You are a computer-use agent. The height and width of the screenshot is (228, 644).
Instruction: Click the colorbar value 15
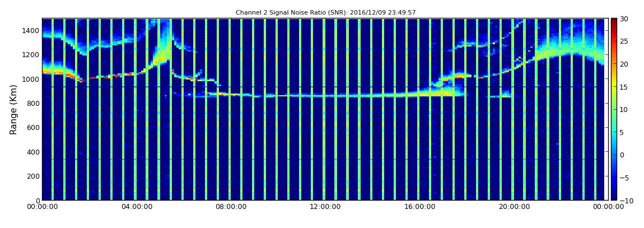click(624, 87)
